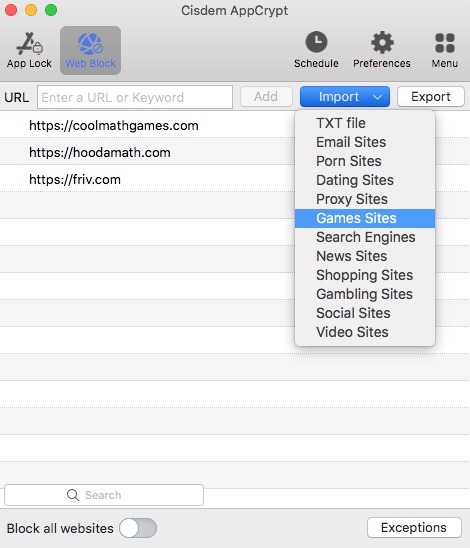Choose the highlighted Games Sites entry
This screenshot has height=548, width=470.
point(365,218)
